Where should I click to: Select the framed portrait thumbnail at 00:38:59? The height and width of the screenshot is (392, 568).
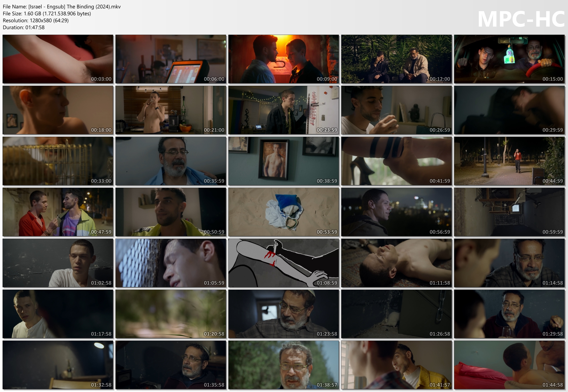pyautogui.click(x=283, y=161)
